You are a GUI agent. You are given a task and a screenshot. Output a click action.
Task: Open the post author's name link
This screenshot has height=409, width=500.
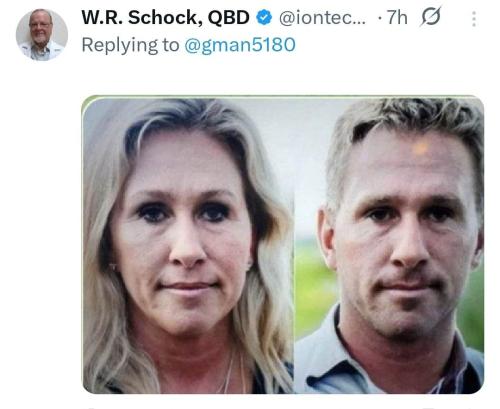click(165, 17)
